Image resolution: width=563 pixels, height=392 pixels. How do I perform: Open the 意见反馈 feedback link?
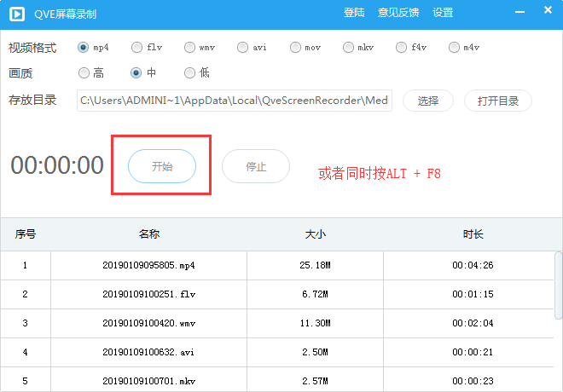coord(398,13)
